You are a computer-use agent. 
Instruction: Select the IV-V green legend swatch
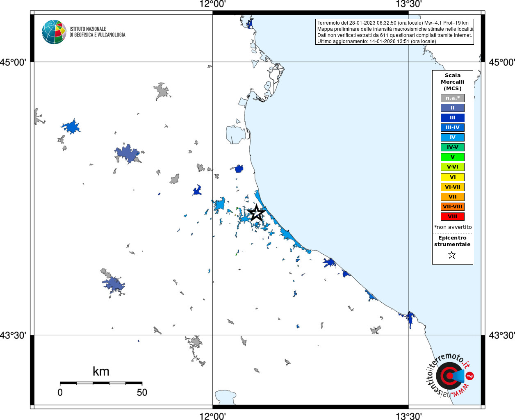click(453, 147)
